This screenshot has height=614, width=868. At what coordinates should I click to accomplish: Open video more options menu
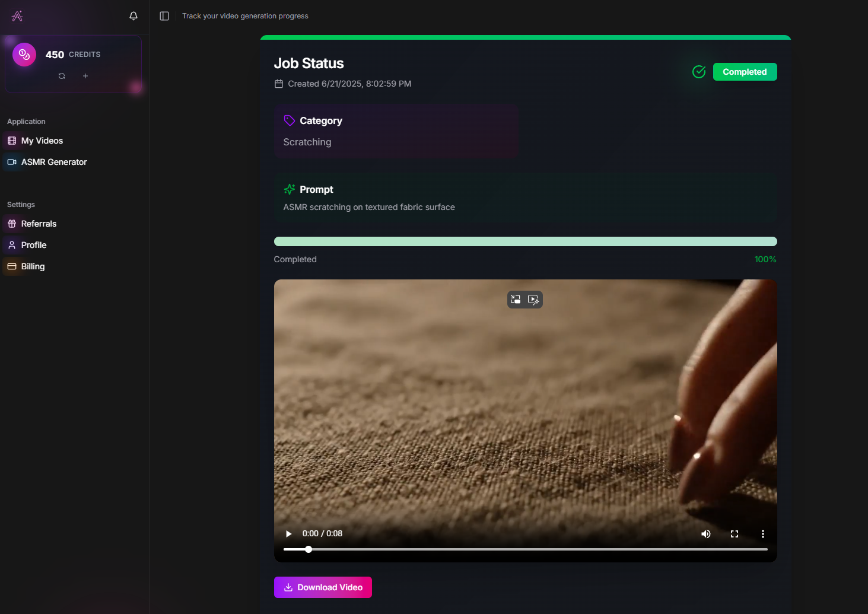coord(763,534)
